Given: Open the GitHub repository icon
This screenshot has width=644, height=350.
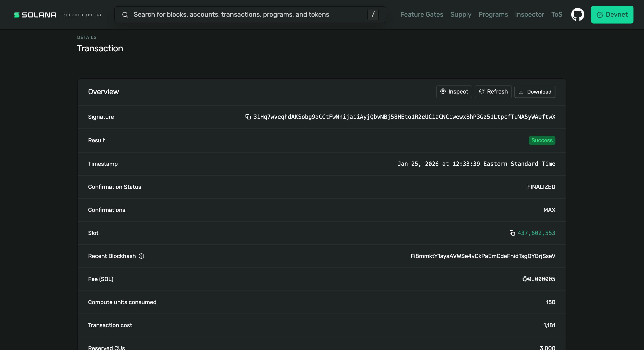Looking at the screenshot, I should click(x=578, y=14).
